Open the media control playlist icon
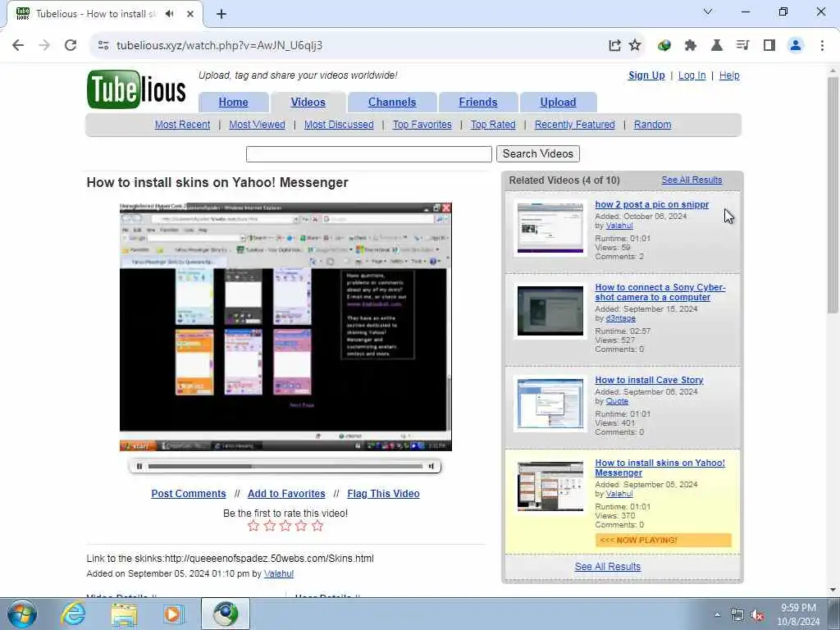The image size is (840, 630). [742, 46]
